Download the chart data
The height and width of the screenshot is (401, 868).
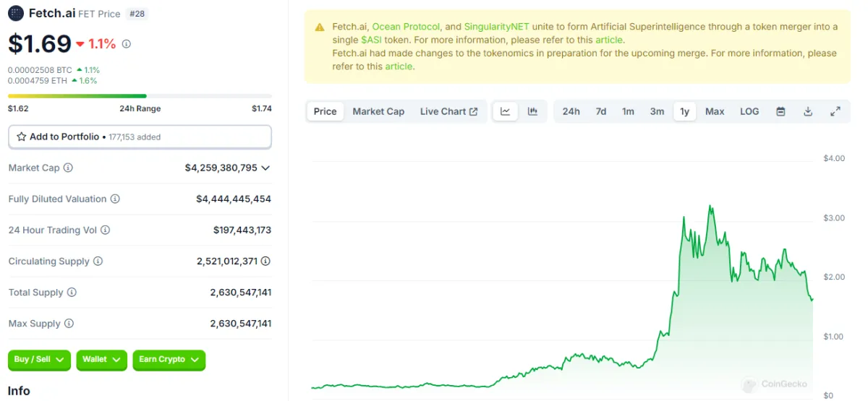[808, 111]
